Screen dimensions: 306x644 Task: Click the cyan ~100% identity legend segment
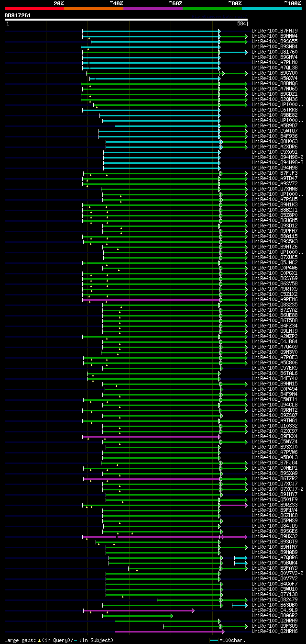pyautogui.click(x=272, y=9)
